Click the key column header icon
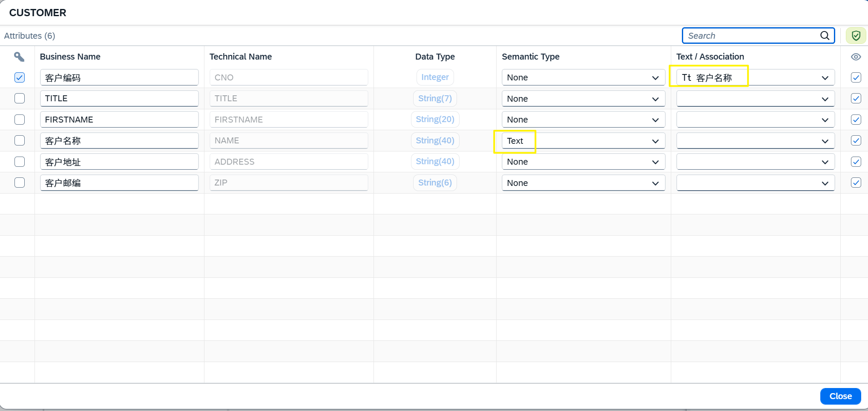 tap(19, 57)
